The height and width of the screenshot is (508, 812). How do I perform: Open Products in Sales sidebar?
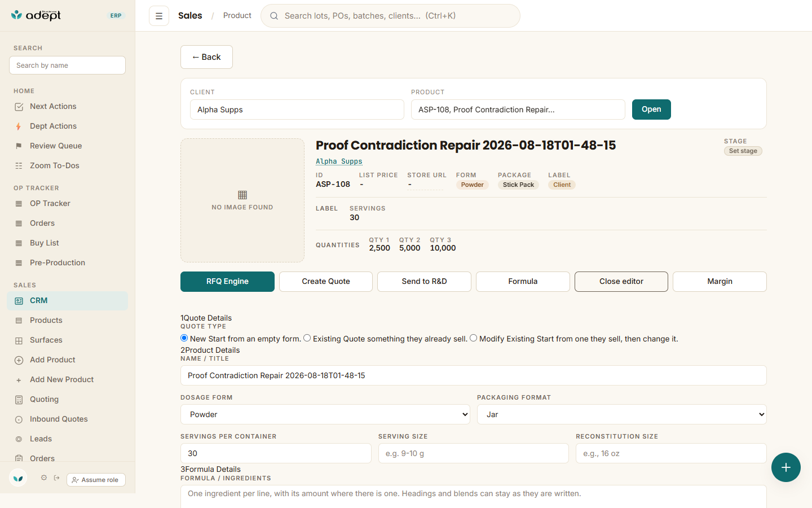pyautogui.click(x=68, y=321)
